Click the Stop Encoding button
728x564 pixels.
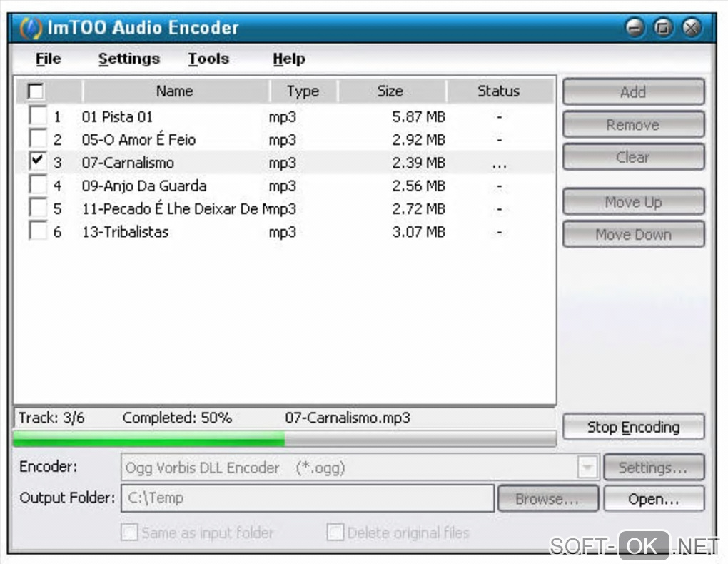[633, 427]
